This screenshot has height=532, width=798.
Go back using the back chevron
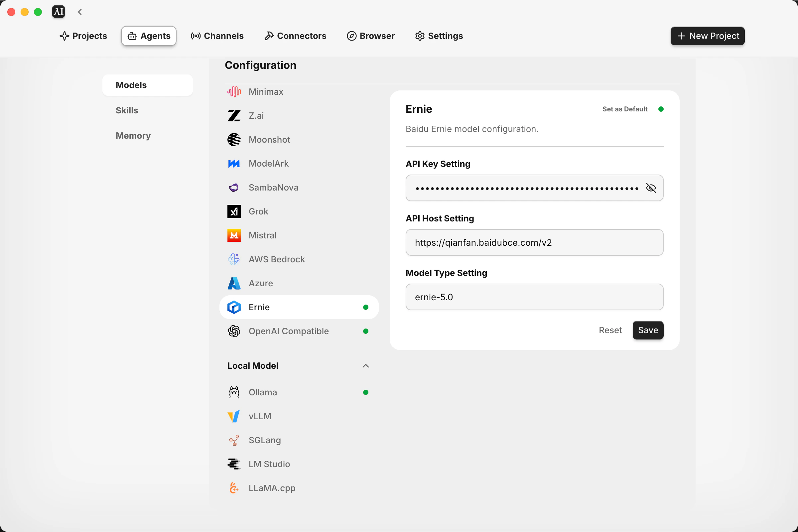click(x=80, y=12)
